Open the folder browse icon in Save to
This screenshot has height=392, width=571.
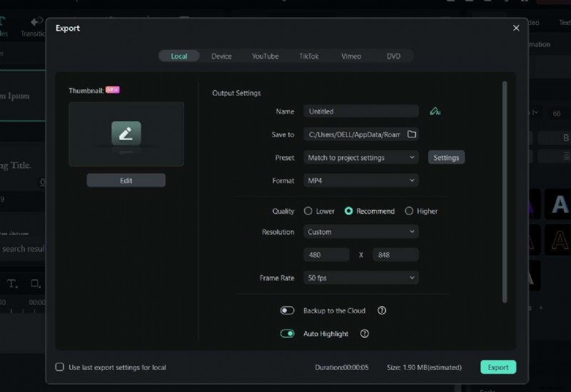tap(411, 134)
